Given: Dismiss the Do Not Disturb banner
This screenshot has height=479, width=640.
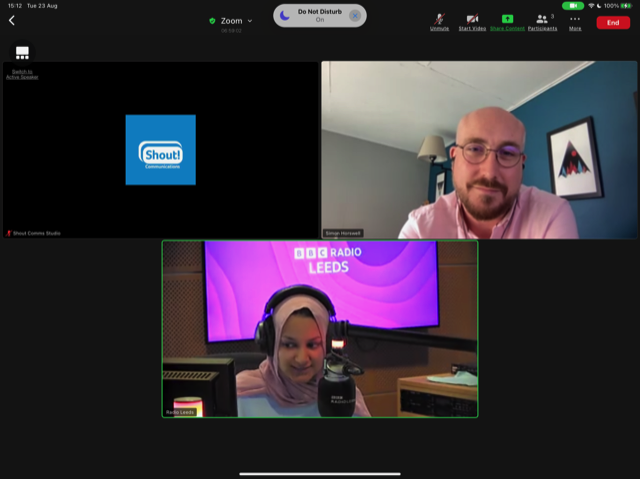Looking at the screenshot, I should click(x=355, y=16).
